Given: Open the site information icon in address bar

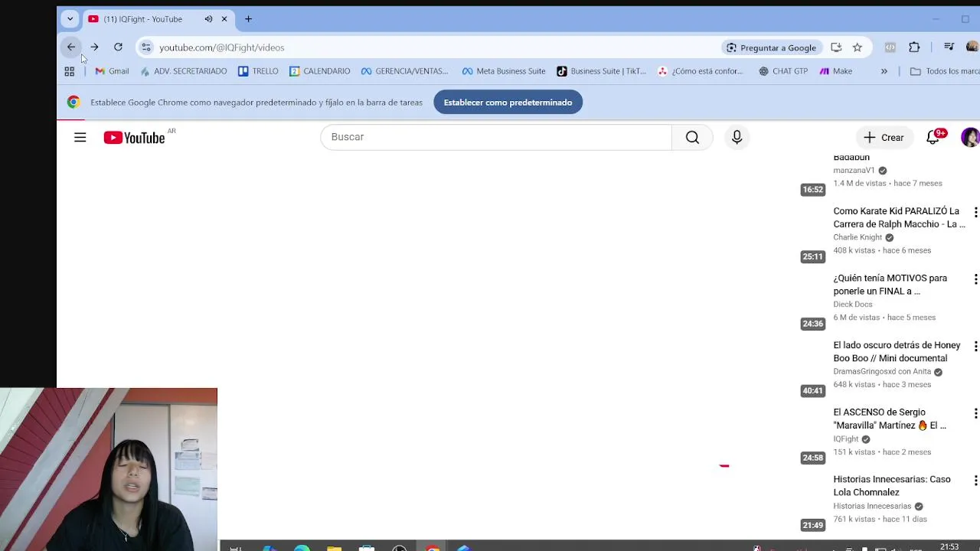Looking at the screenshot, I should pos(146,47).
